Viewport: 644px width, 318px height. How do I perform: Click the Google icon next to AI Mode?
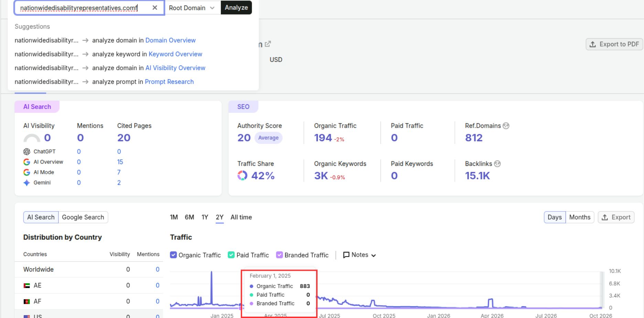pos(26,172)
